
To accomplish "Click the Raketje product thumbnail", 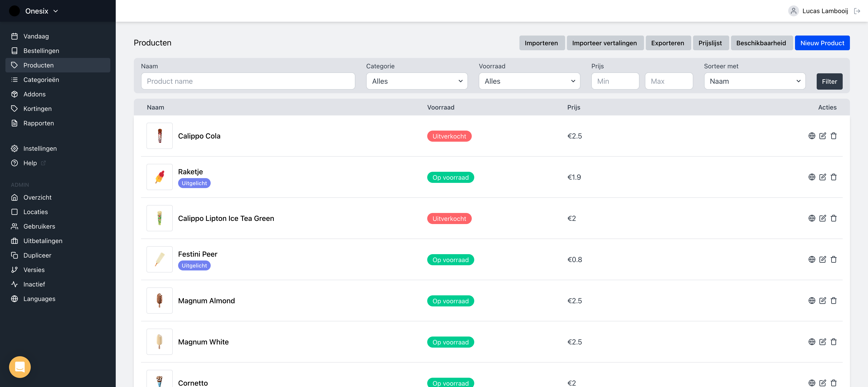I will tap(159, 177).
